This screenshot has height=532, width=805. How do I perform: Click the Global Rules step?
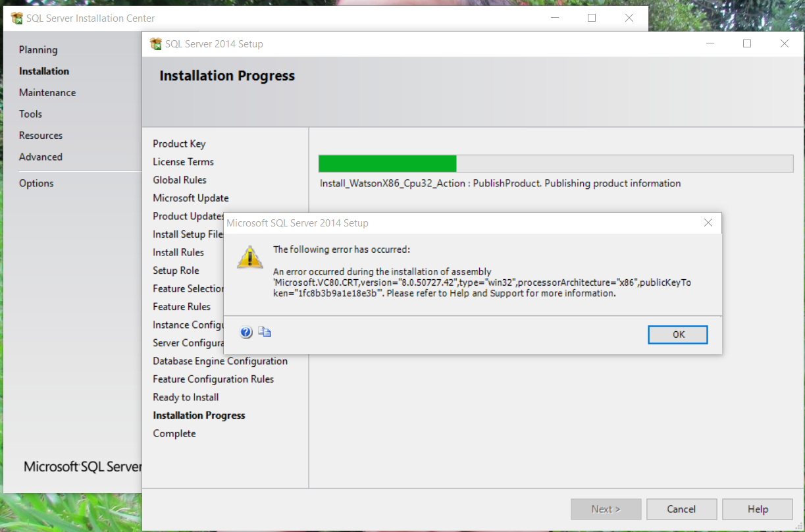pos(180,180)
